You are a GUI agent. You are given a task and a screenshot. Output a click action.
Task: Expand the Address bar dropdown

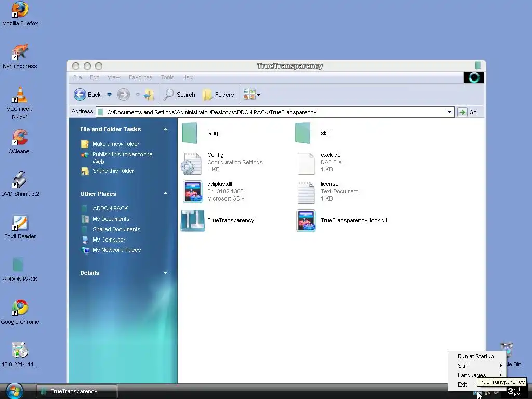(x=449, y=112)
